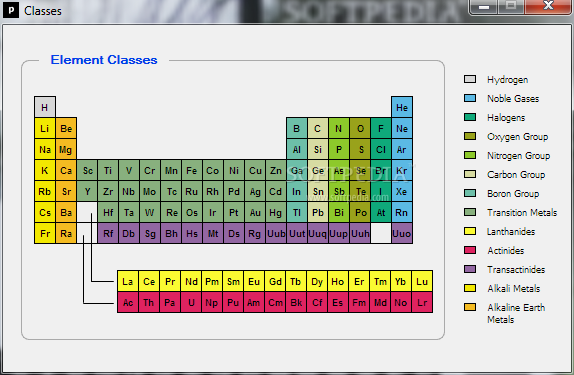Select the N element cell
Image resolution: width=574 pixels, height=375 pixels.
[339, 128]
